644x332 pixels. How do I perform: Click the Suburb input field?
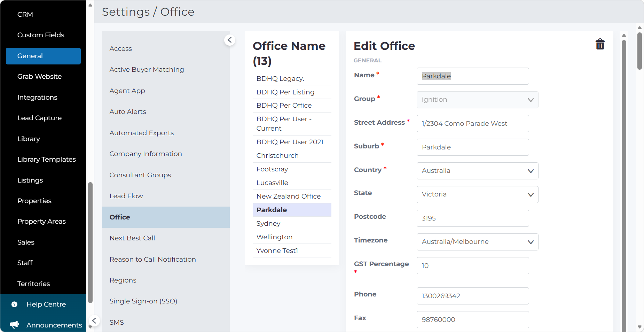(473, 147)
